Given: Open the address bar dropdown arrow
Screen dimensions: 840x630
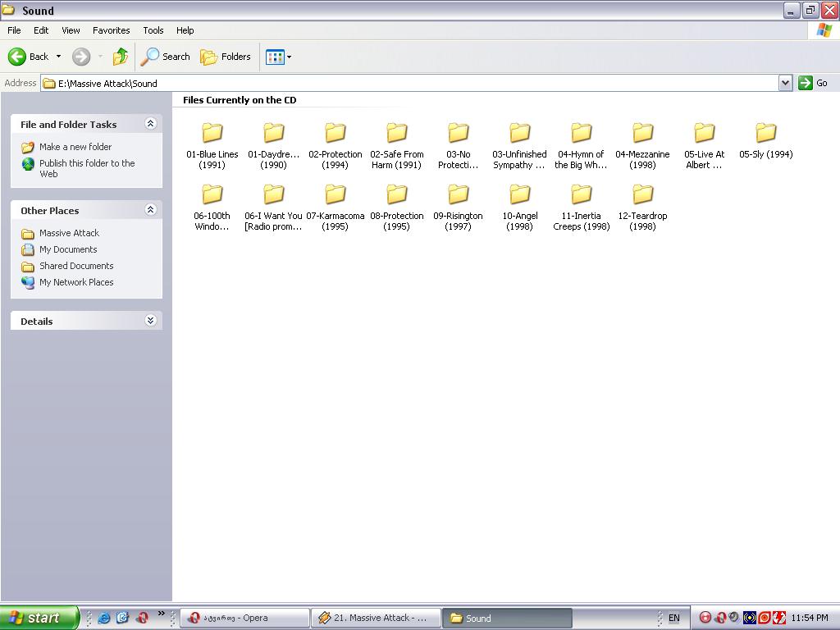Looking at the screenshot, I should (x=785, y=83).
